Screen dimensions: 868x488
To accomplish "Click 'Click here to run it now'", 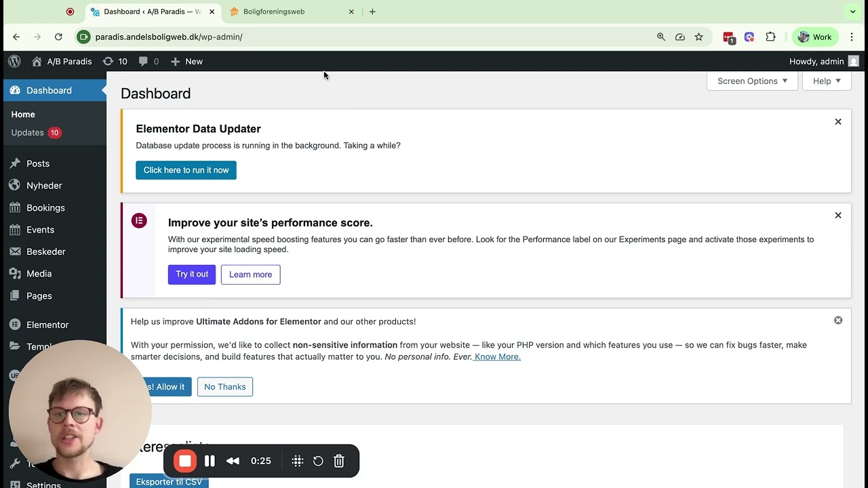I will 186,170.
